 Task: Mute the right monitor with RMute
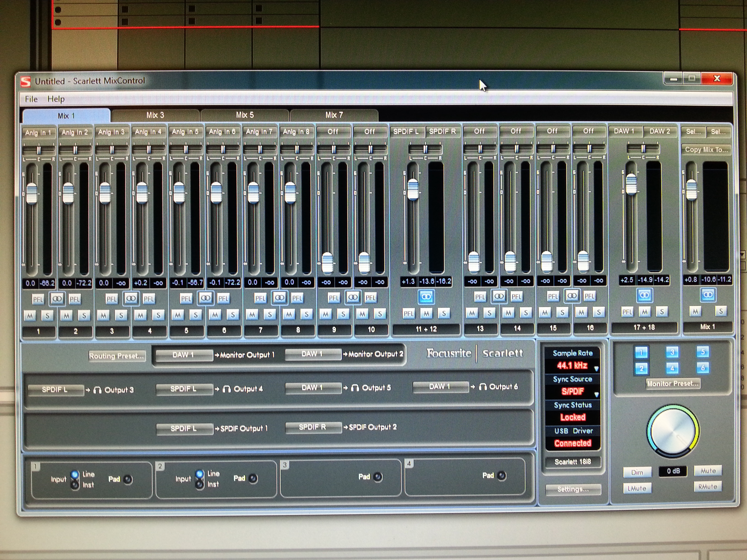click(x=708, y=486)
